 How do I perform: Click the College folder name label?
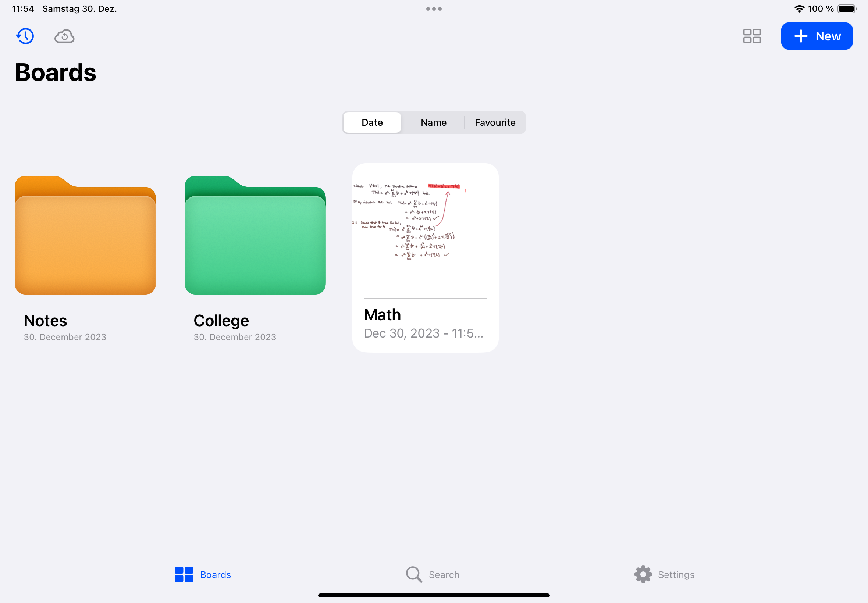(221, 321)
